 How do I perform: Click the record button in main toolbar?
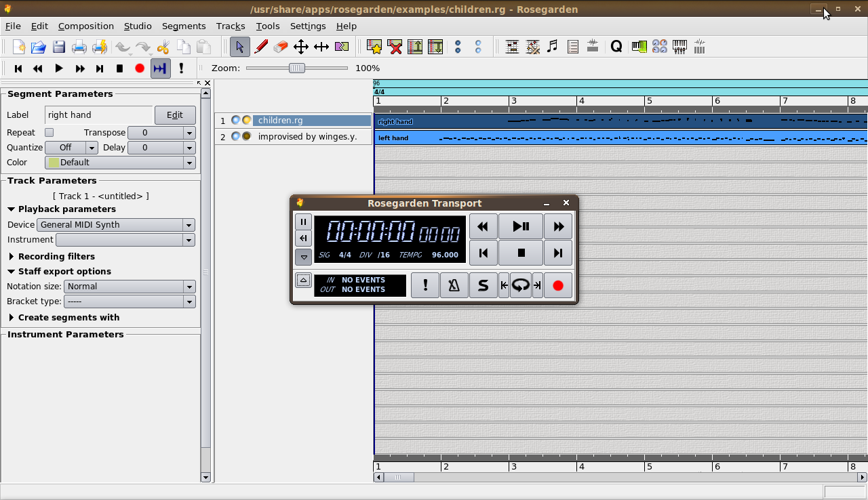click(140, 68)
